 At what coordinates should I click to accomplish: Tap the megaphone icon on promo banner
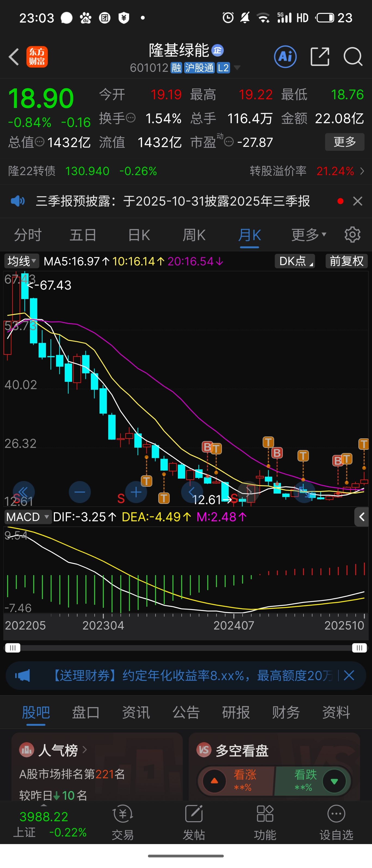(x=22, y=675)
